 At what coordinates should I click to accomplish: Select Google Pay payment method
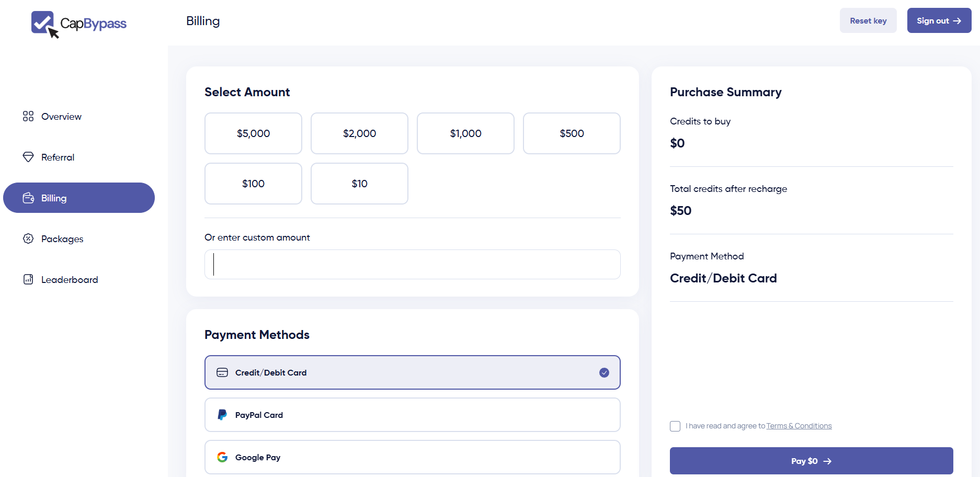tap(413, 457)
